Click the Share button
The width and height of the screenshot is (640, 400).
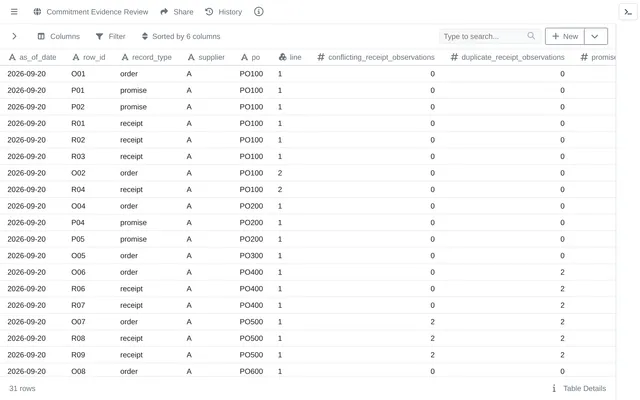[177, 12]
